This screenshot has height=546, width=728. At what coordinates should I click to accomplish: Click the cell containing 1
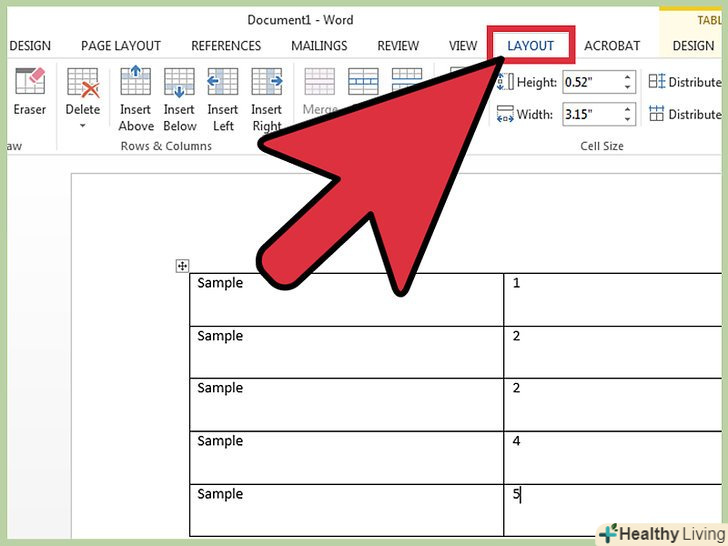[x=613, y=299]
